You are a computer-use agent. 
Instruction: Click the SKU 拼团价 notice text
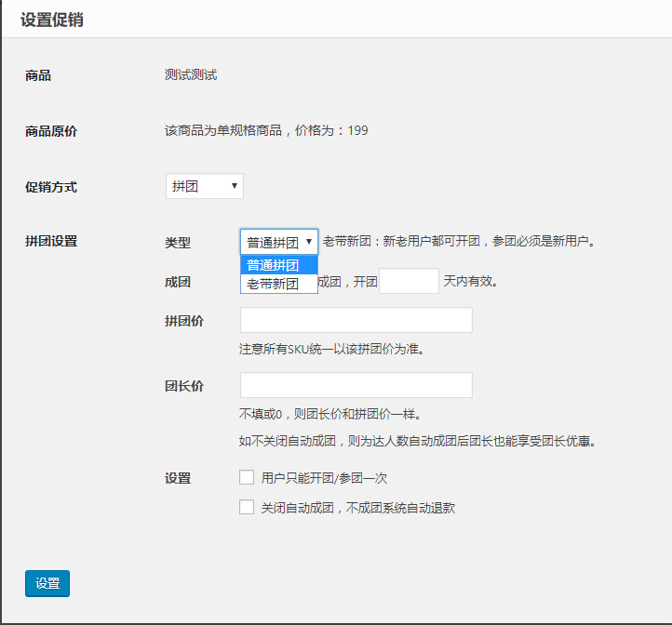coord(332,350)
